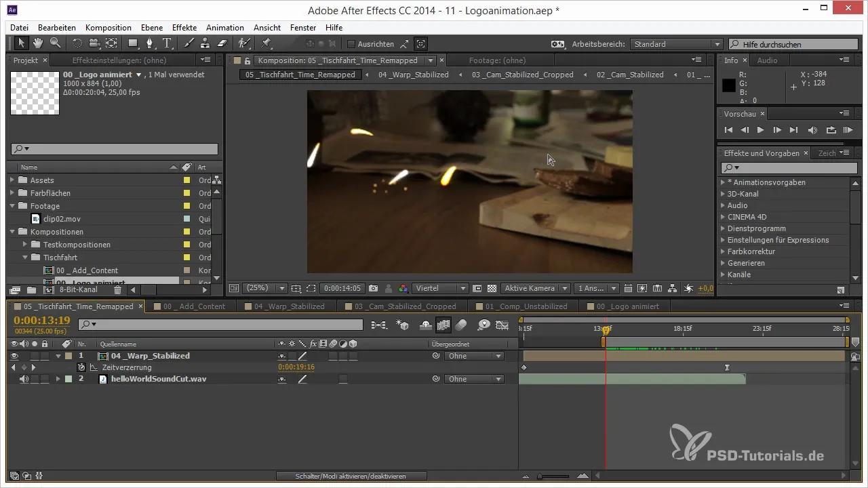Select the Roto Brush tool
This screenshot has width=868, height=488.
245,43
